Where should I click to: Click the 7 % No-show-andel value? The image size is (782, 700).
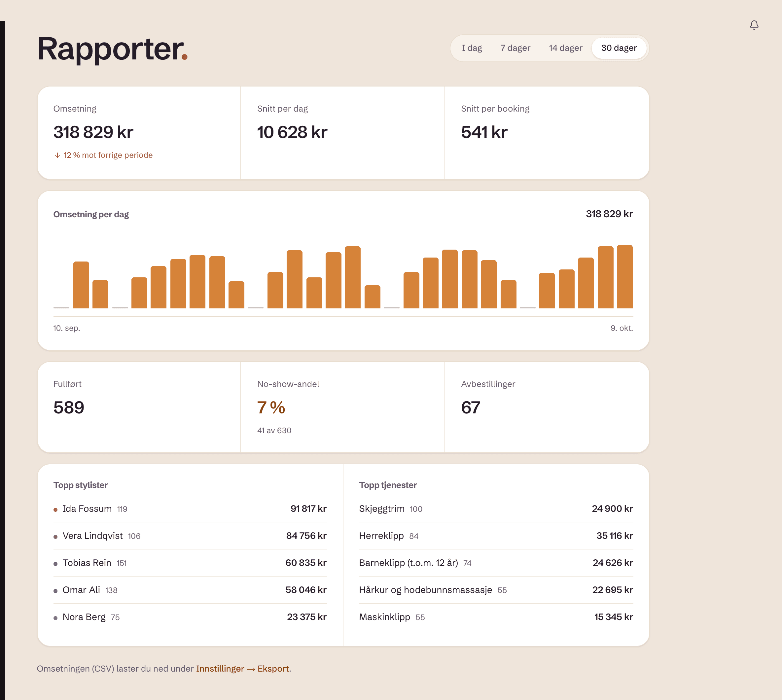pos(271,407)
